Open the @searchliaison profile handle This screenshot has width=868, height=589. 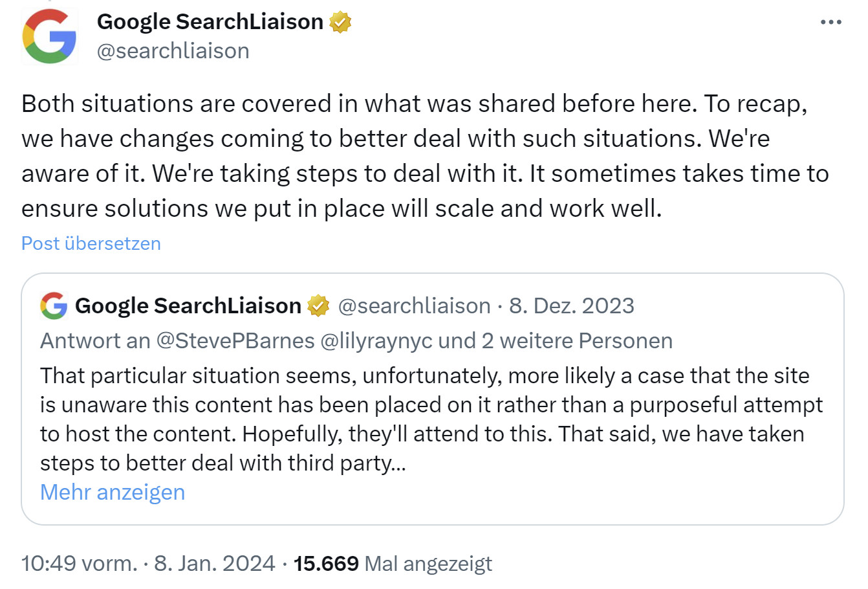pyautogui.click(x=175, y=50)
